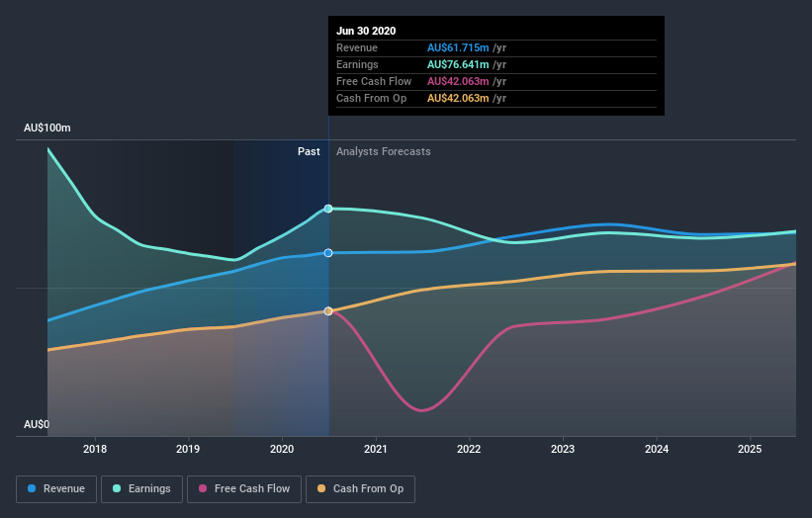Viewport: 812px width, 518px height.
Task: Toggle the Cash From Op legend button
Action: pyautogui.click(x=360, y=489)
